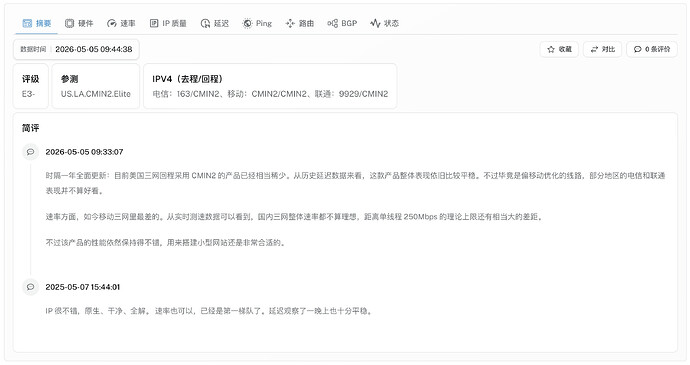Click the paragraph starting 时隔一年全面更新
Image resolution: width=690 pixels, height=365 pixels.
[x=356, y=183]
